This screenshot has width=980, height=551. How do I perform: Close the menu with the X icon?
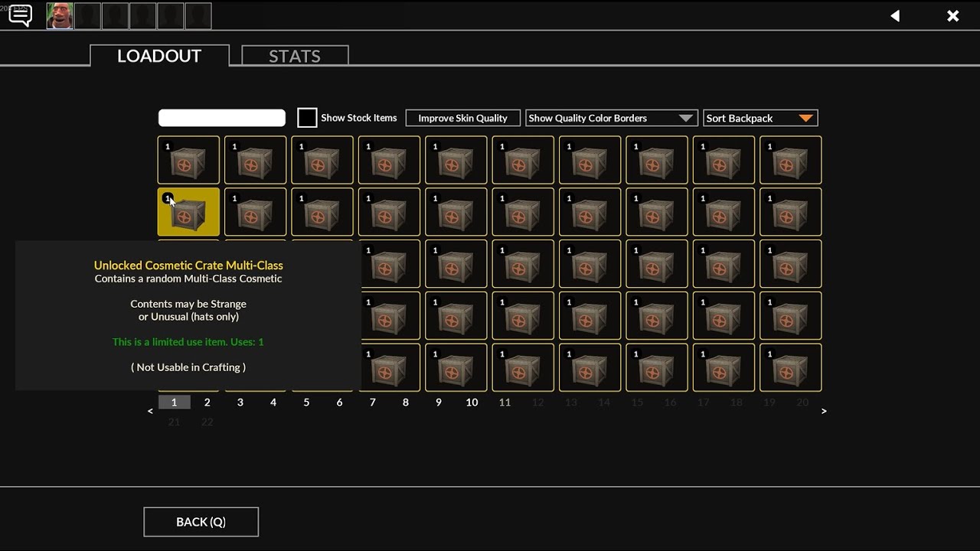point(953,16)
